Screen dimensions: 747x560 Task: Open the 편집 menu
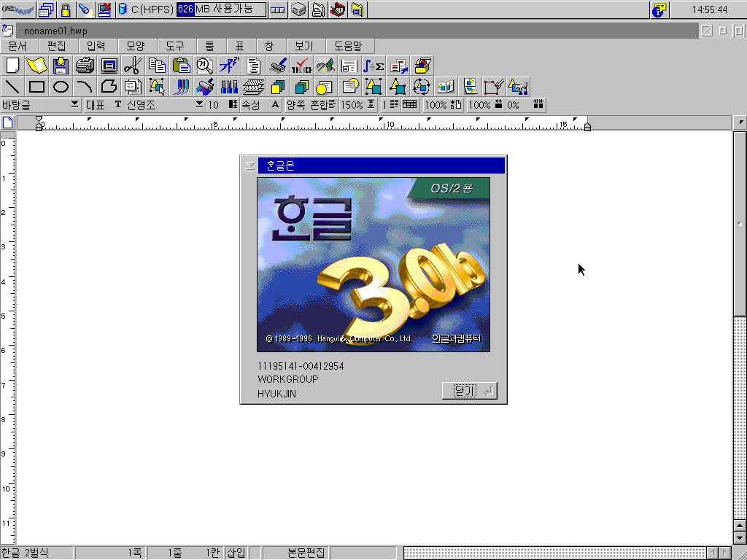[57, 46]
